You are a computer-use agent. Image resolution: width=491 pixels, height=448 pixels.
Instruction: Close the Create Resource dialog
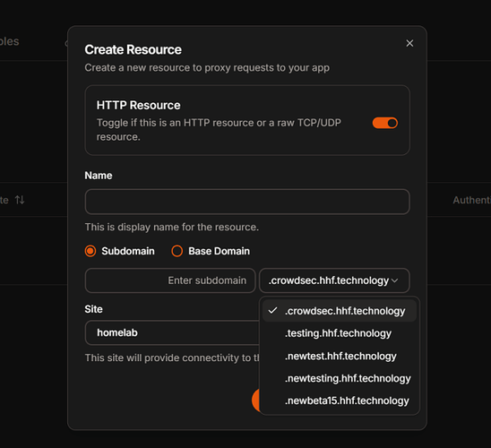(409, 43)
